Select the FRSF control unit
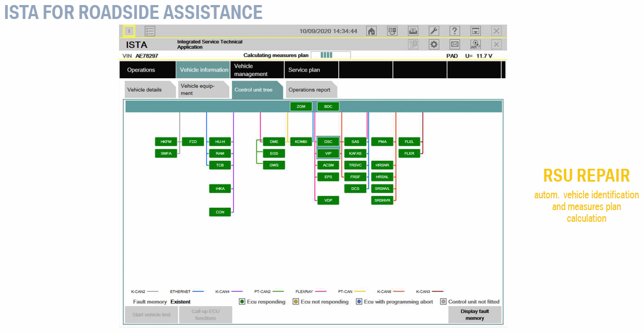The image size is (644, 333). (356, 177)
